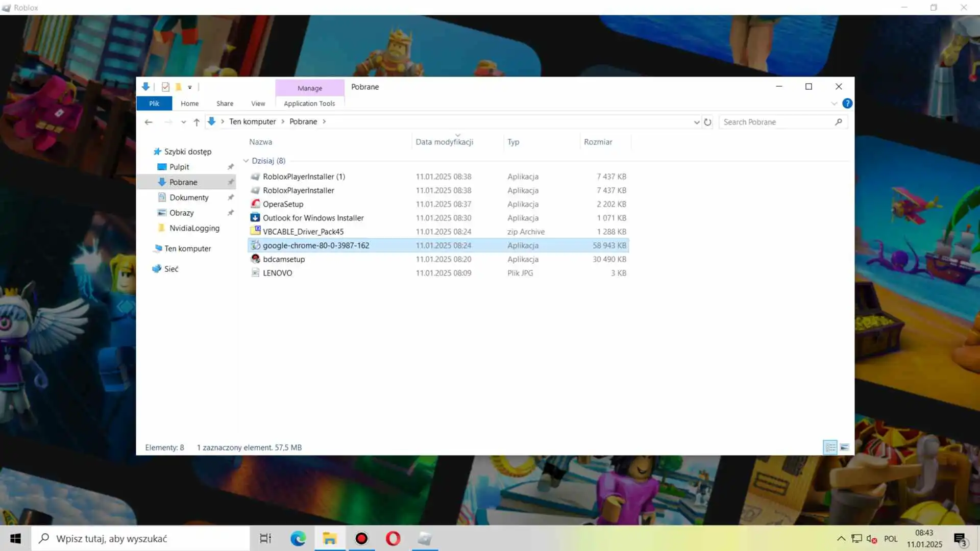Screen dimensions: 980x551
Task: Expand the address bar history dropdown
Action: (x=696, y=122)
